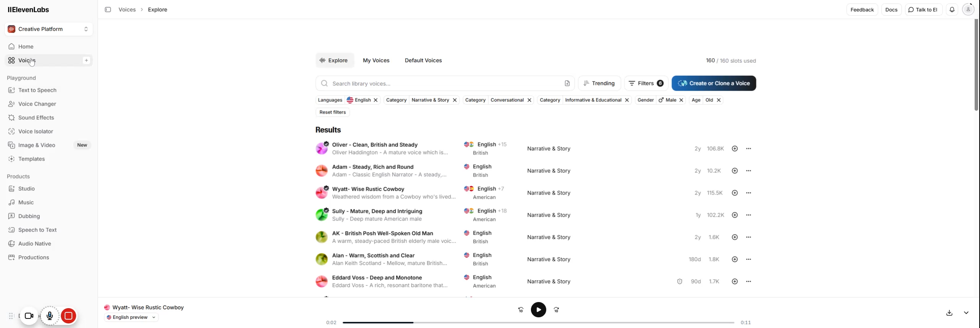Open the Creative Platform switcher dropdown
Image resolution: width=980 pixels, height=328 pixels.
[x=49, y=29]
